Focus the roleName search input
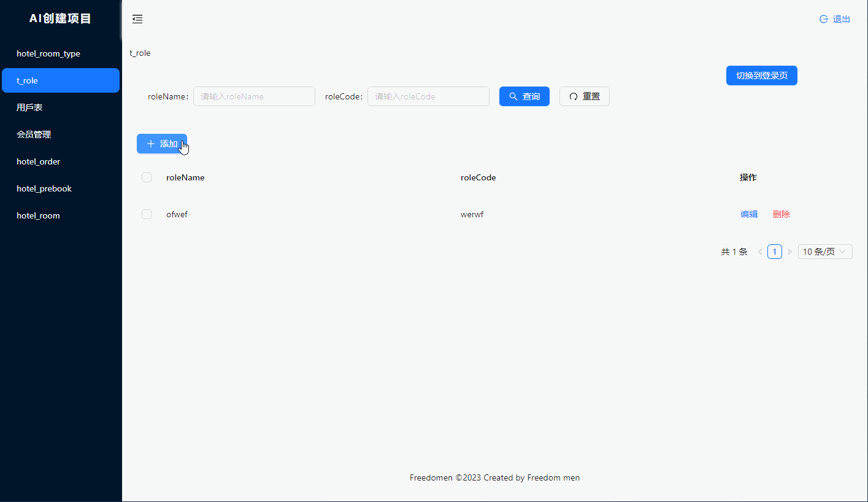868x502 pixels. [254, 96]
